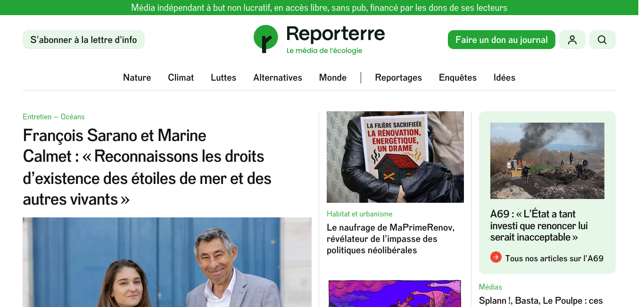
Task: Open the user account icon
Action: click(572, 40)
